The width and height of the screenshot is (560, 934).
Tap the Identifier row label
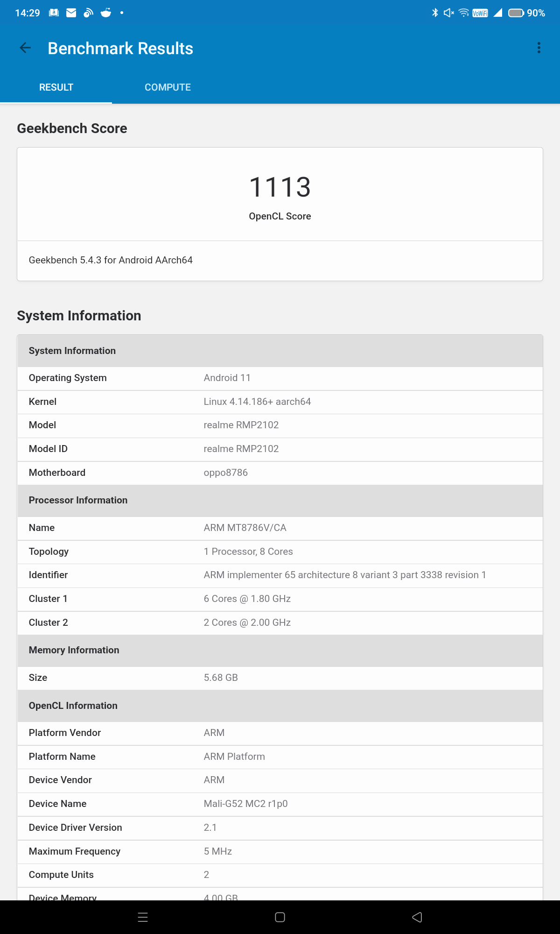(48, 575)
